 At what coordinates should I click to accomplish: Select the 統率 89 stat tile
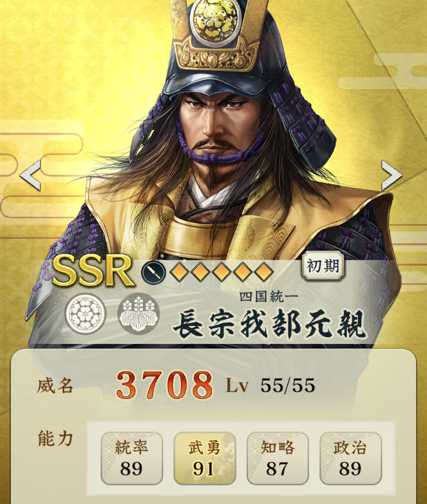click(131, 458)
